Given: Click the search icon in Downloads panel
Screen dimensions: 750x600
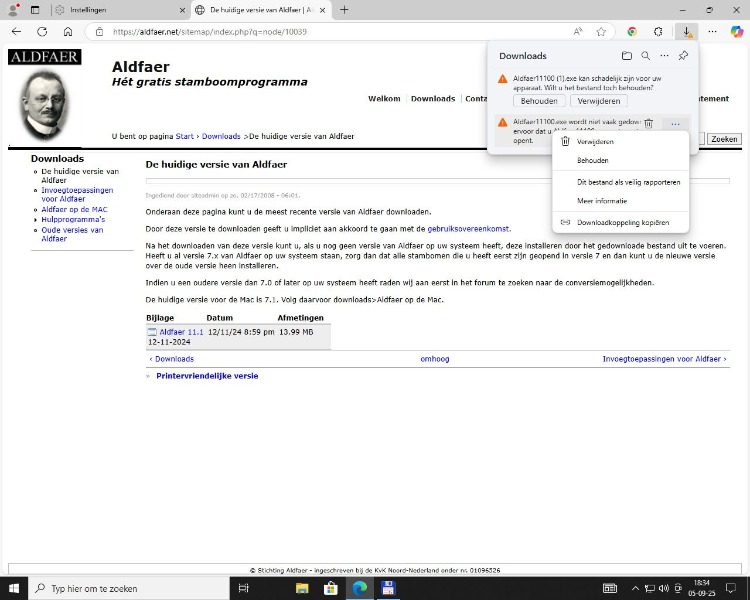Looking at the screenshot, I should 646,56.
